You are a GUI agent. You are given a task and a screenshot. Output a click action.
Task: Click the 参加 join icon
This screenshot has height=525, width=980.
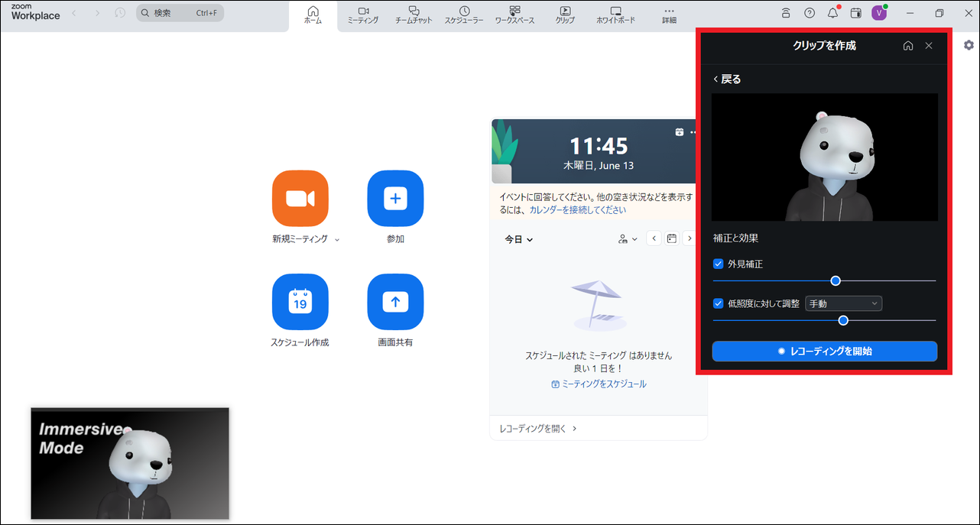pyautogui.click(x=395, y=199)
